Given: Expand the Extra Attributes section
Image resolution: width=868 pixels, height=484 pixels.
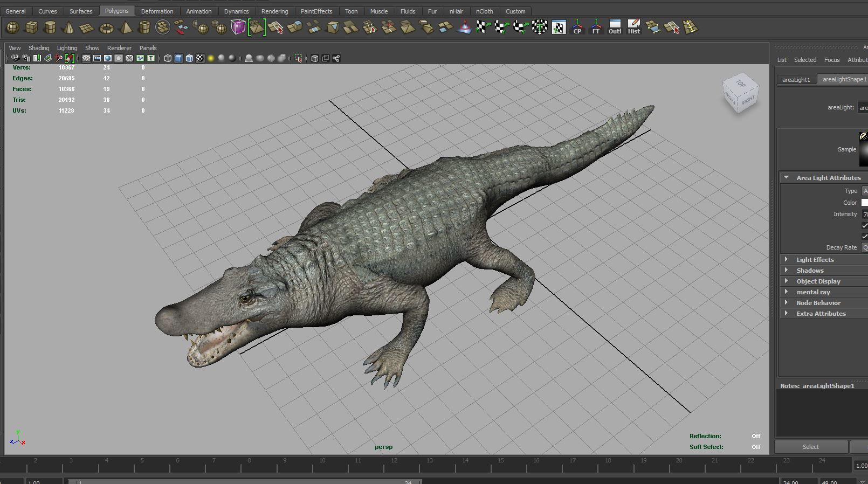Looking at the screenshot, I should click(x=786, y=313).
